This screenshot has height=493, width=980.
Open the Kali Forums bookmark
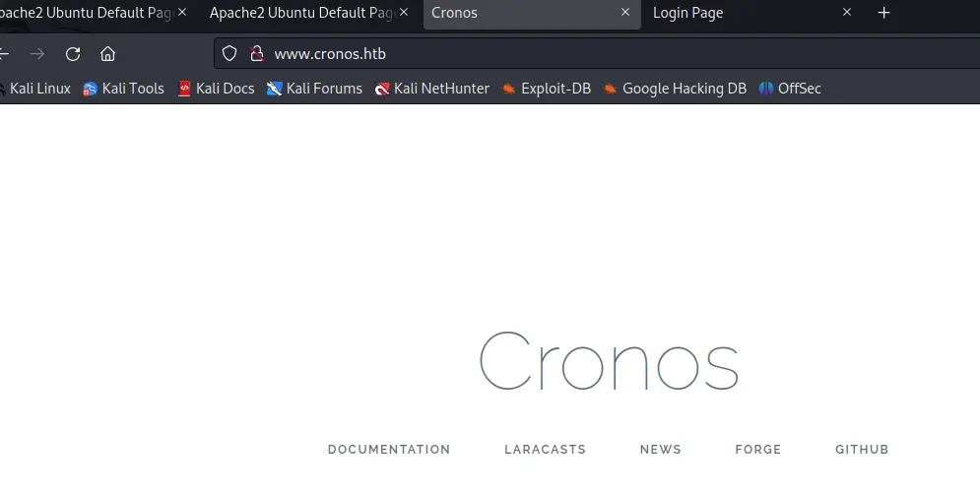(x=314, y=89)
